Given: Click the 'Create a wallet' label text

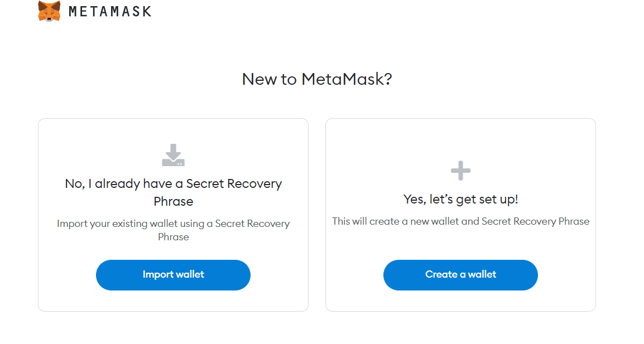Looking at the screenshot, I should pos(460,274).
